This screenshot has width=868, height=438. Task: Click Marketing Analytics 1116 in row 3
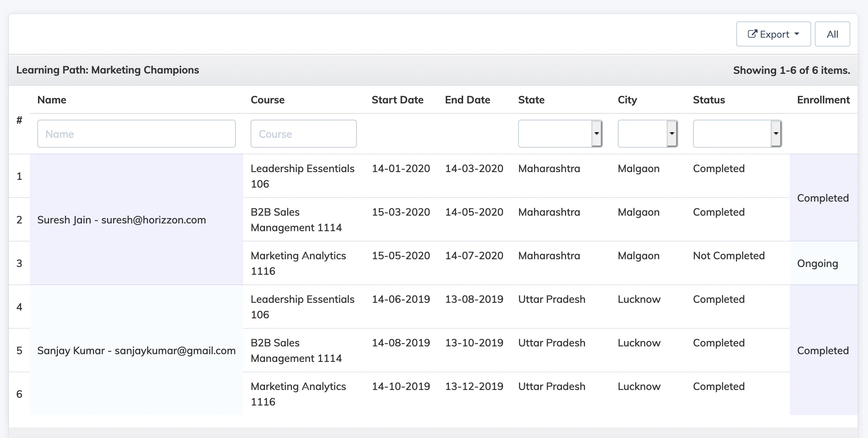click(x=298, y=263)
